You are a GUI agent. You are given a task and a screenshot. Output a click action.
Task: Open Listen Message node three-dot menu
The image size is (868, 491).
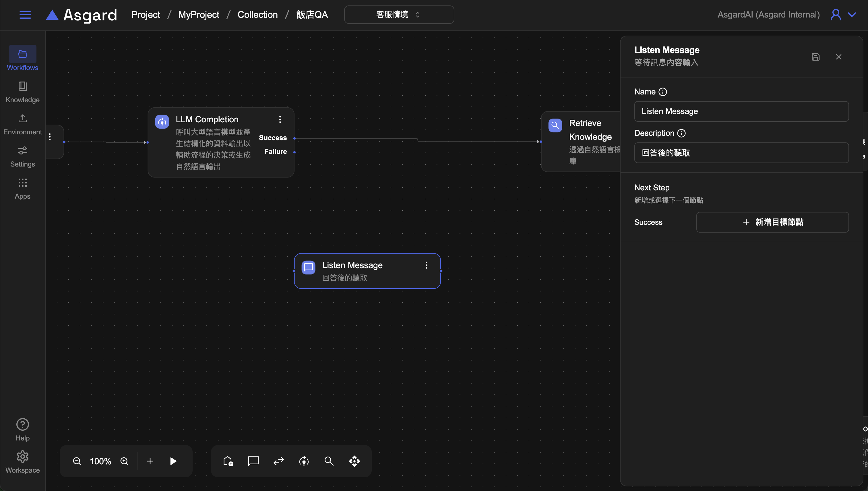tap(426, 265)
